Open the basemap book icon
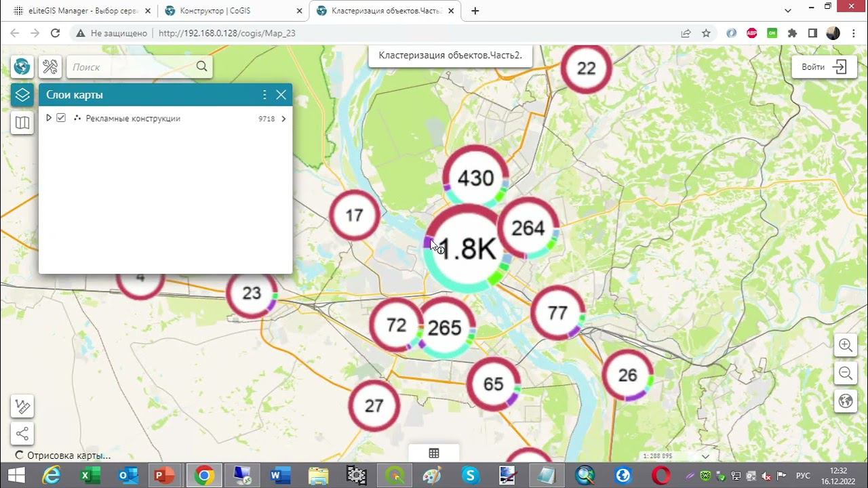The width and height of the screenshot is (868, 488). pyautogui.click(x=22, y=123)
